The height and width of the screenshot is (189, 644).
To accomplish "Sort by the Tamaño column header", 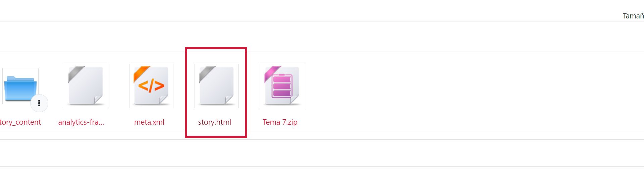I will point(633,16).
